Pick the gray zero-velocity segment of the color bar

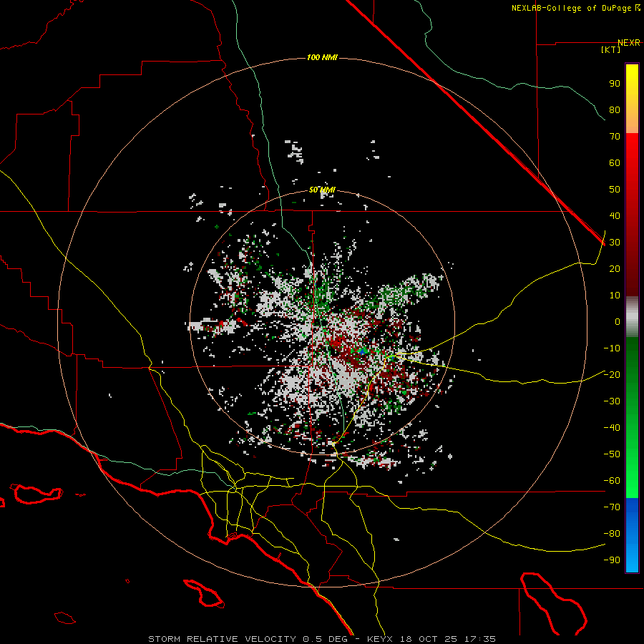click(632, 317)
